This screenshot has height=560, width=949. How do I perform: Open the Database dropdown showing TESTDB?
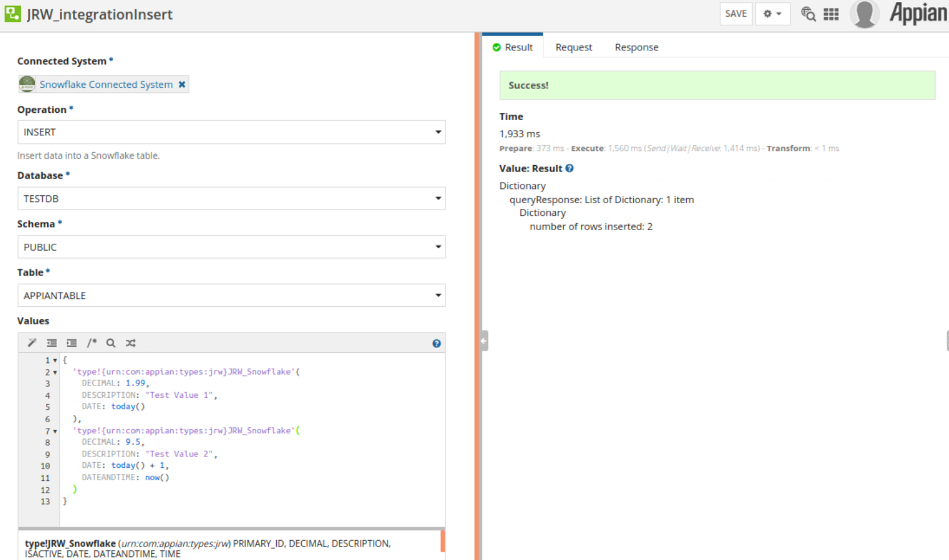(x=231, y=199)
